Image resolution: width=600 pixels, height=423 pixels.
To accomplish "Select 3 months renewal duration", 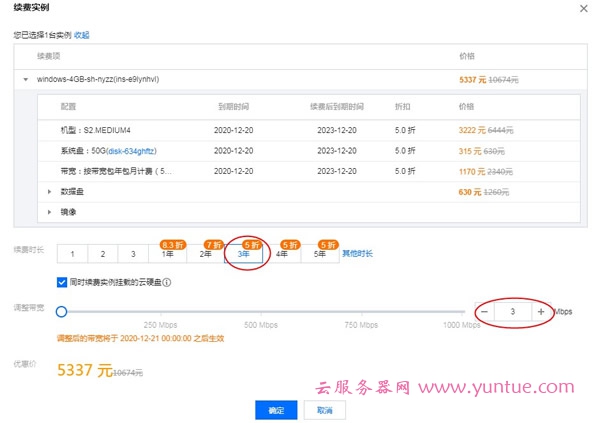I will 133,255.
